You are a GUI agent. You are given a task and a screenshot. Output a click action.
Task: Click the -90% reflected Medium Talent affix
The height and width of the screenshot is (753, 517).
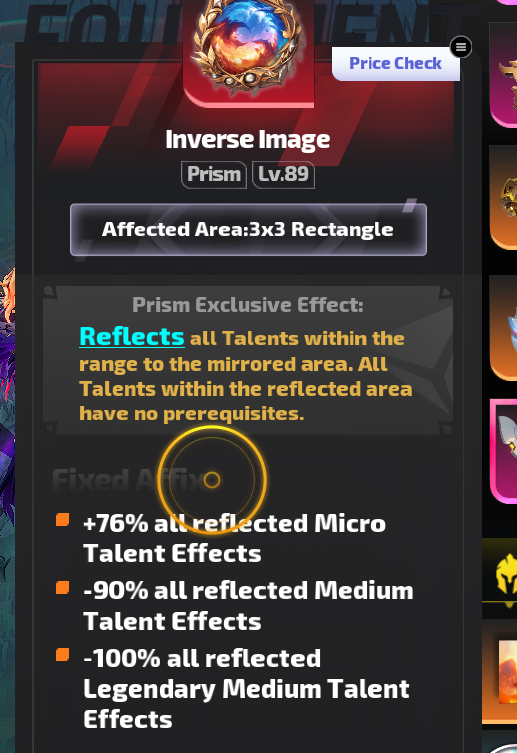tap(248, 606)
